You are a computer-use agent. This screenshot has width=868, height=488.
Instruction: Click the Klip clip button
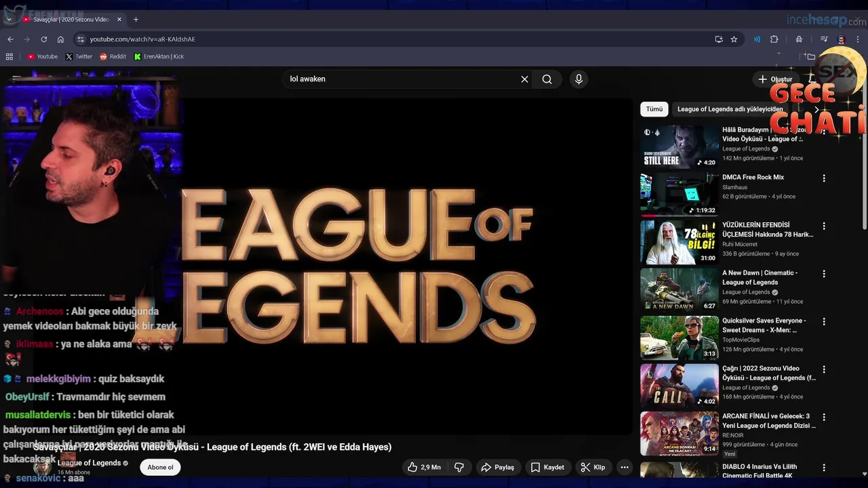(593, 467)
